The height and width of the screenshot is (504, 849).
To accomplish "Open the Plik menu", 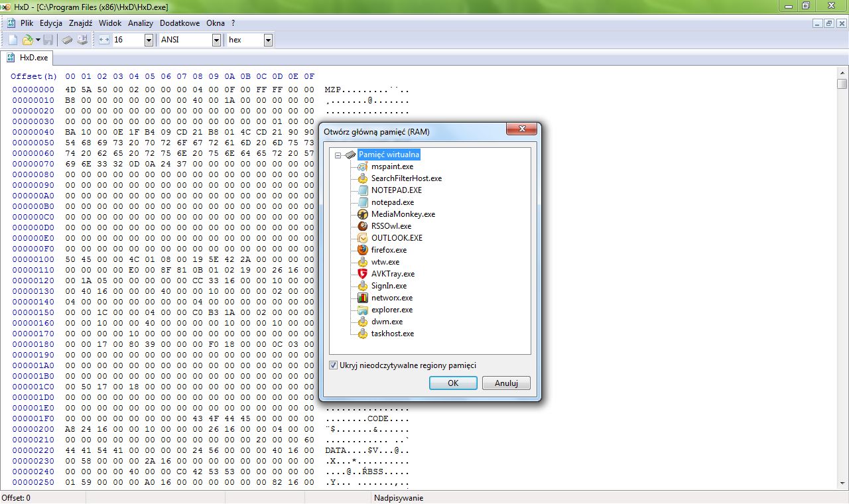I will point(27,23).
